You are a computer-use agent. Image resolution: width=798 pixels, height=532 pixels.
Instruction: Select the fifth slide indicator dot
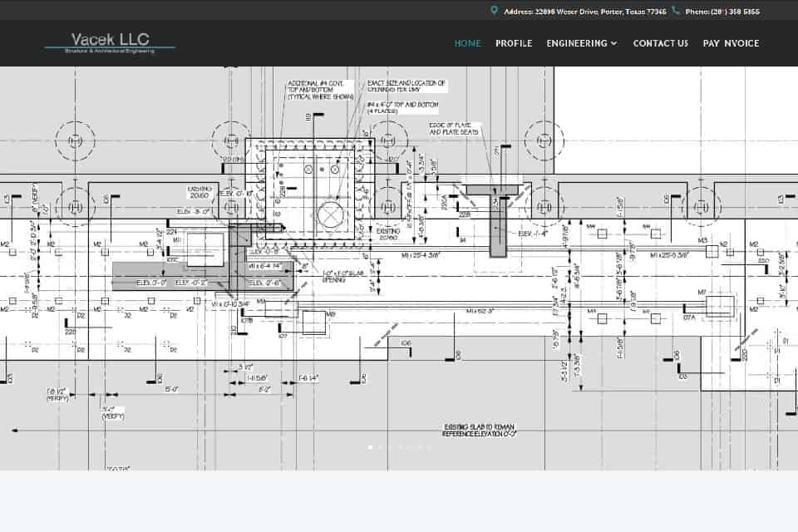point(410,447)
